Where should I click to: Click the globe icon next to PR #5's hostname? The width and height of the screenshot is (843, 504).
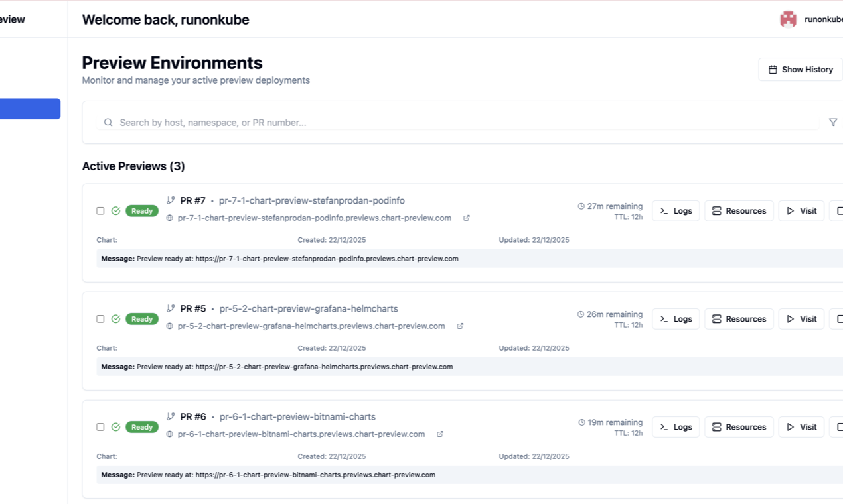(x=170, y=326)
